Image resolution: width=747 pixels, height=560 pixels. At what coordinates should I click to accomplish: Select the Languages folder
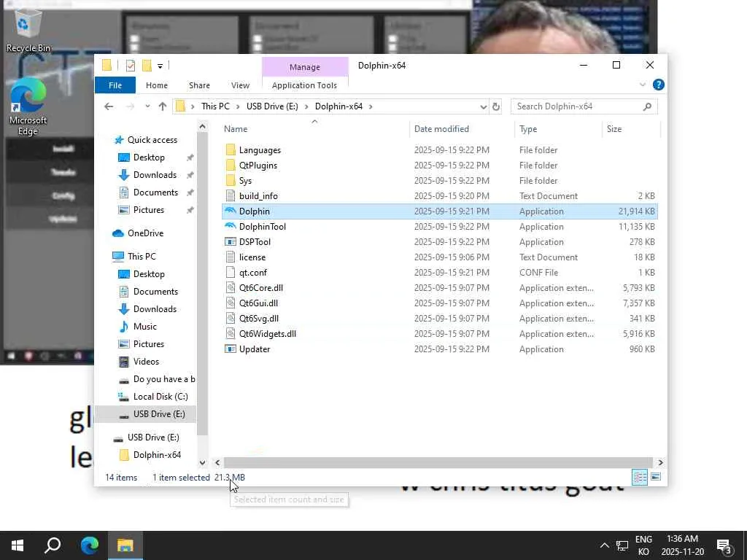click(x=439, y=150)
